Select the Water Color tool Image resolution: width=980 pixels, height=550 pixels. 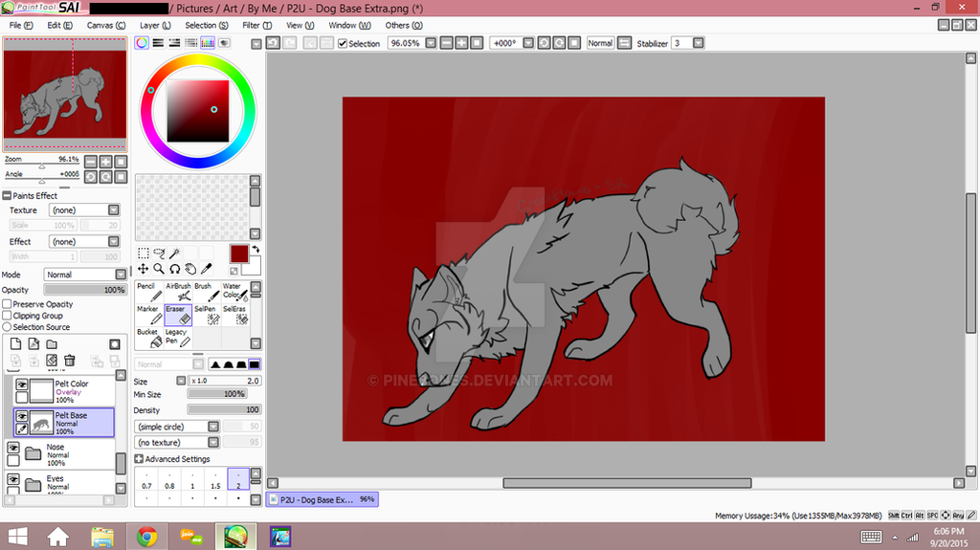(x=235, y=292)
